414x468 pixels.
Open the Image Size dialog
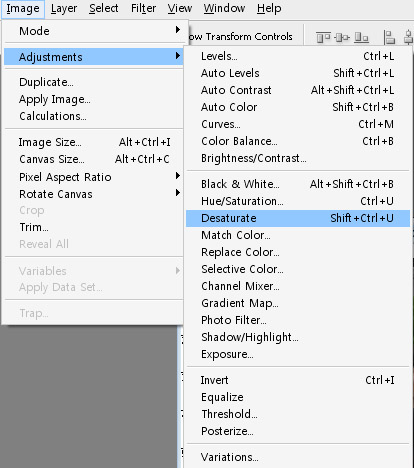(94, 142)
